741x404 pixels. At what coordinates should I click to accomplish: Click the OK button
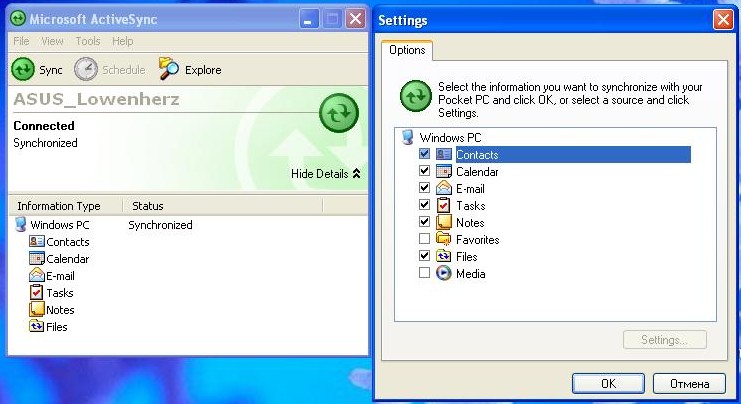click(608, 384)
